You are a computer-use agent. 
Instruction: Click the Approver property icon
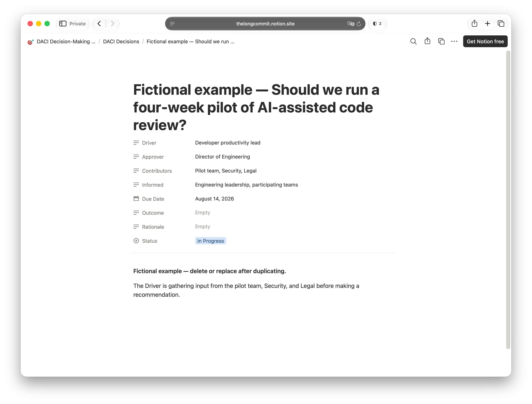(136, 157)
